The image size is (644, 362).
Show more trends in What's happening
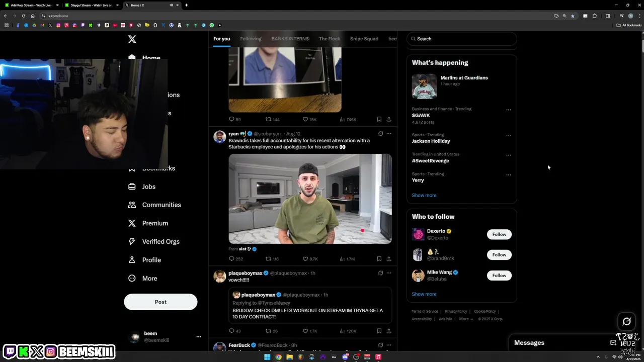[x=424, y=195]
